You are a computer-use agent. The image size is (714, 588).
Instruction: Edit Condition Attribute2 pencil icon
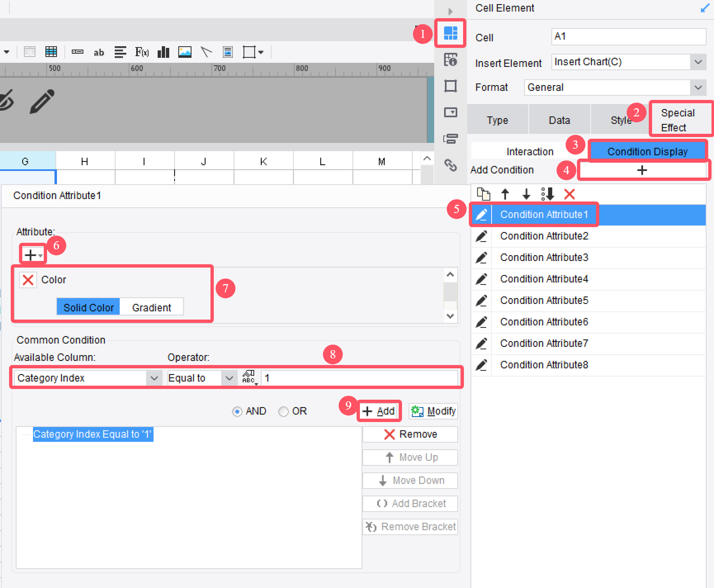pyautogui.click(x=481, y=236)
